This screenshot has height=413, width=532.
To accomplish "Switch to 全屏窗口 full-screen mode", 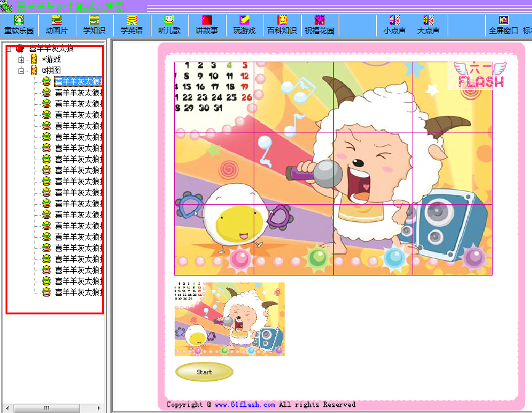I will [503, 25].
